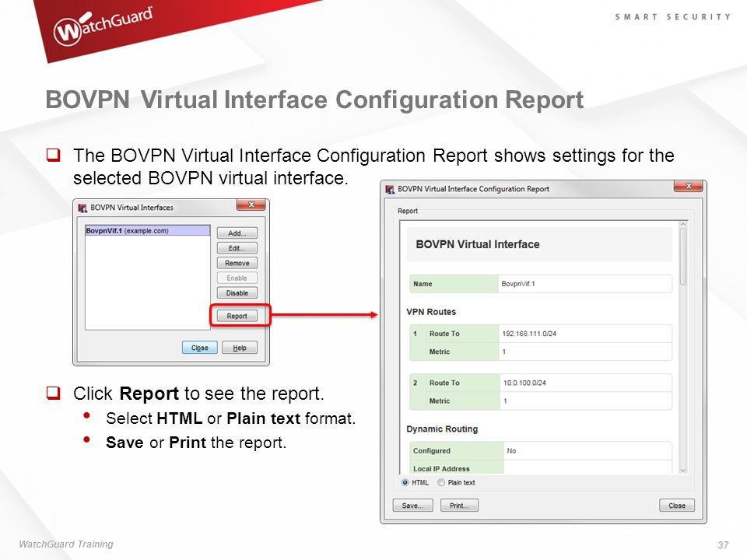
Task: Click Print... in the Configuration Report dialog
Action: click(x=459, y=506)
